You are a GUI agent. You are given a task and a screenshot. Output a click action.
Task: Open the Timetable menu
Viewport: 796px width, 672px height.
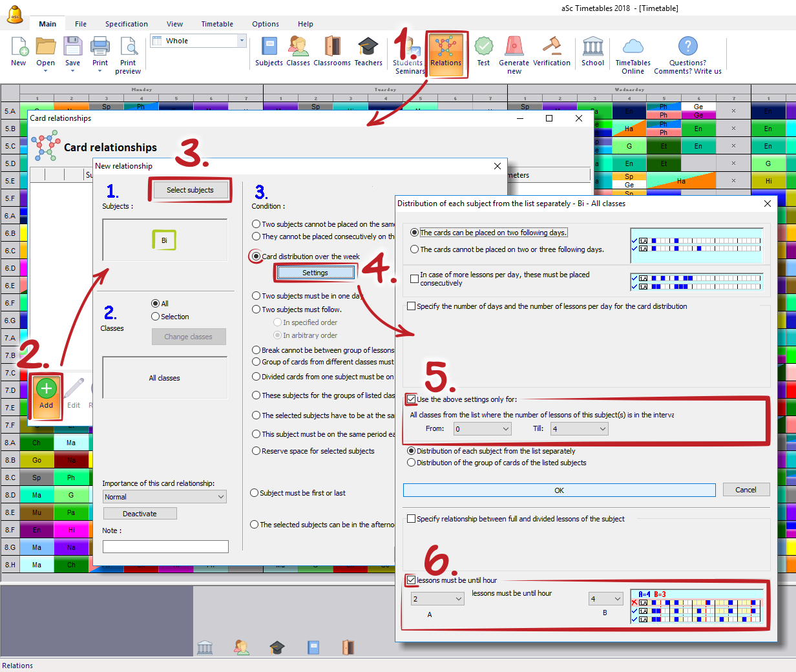coord(217,24)
